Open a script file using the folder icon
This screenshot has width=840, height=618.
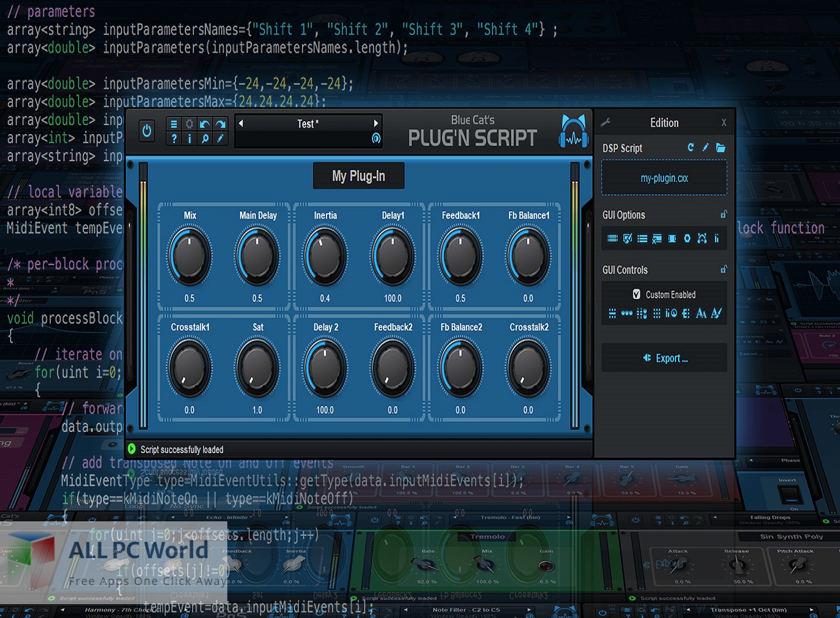pyautogui.click(x=721, y=148)
